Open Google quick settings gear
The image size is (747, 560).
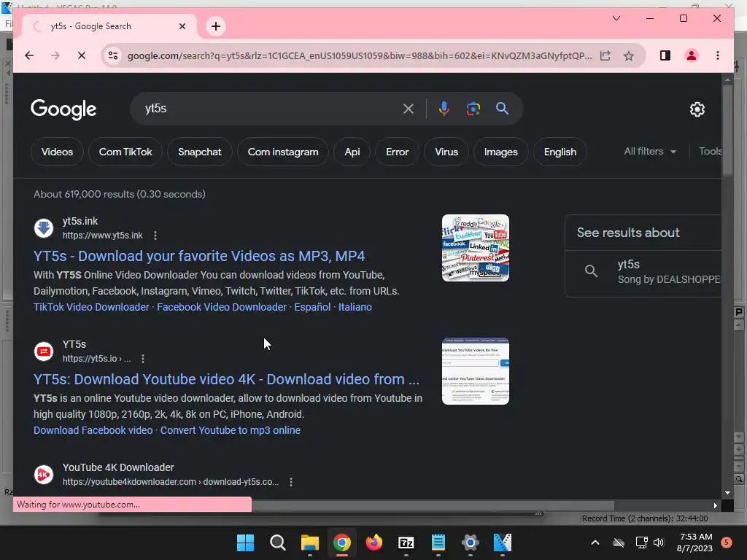697,109
